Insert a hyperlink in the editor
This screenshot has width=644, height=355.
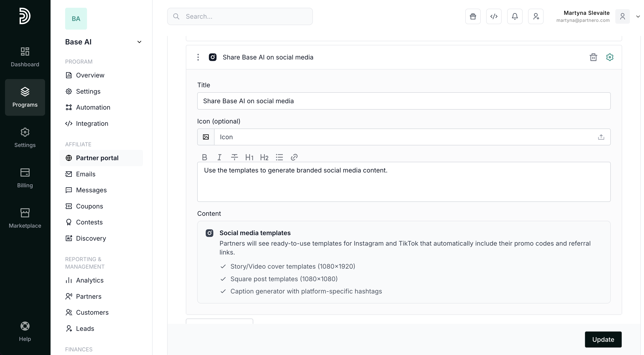coord(294,157)
